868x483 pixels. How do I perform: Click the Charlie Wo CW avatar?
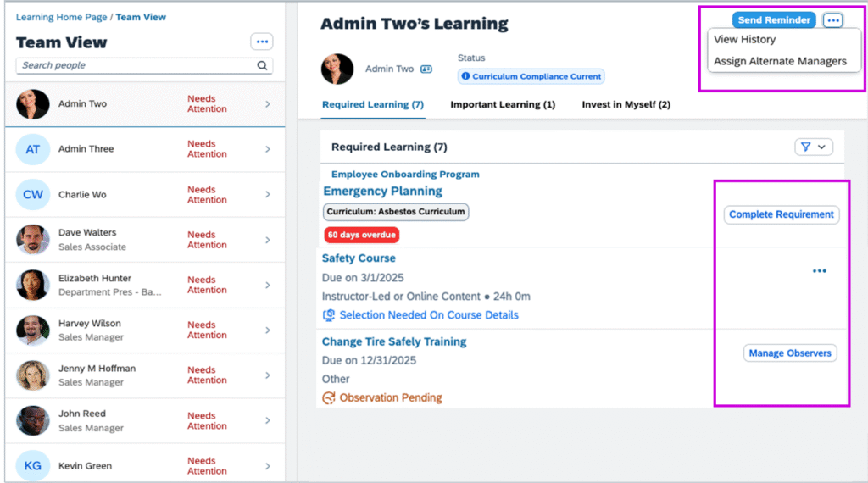(32, 195)
